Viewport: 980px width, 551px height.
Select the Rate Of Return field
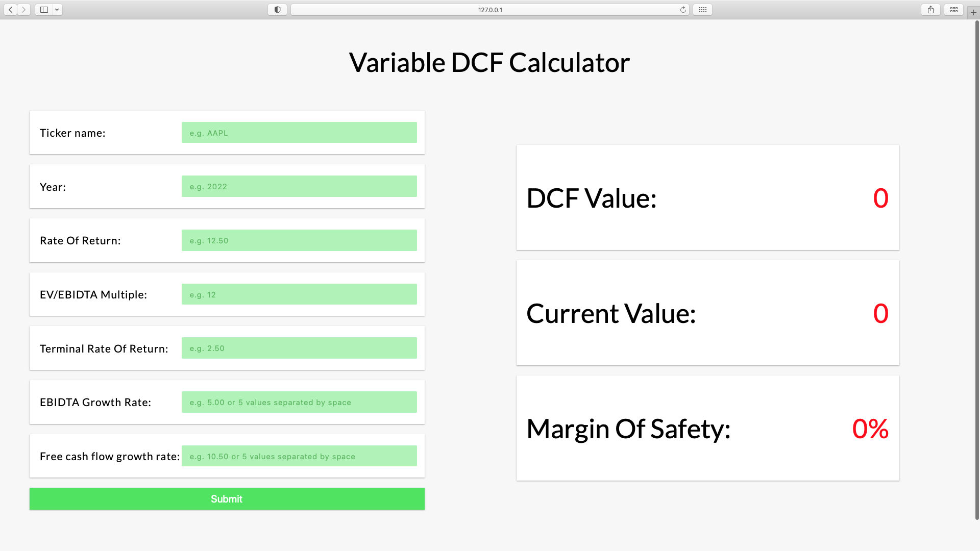pos(299,240)
